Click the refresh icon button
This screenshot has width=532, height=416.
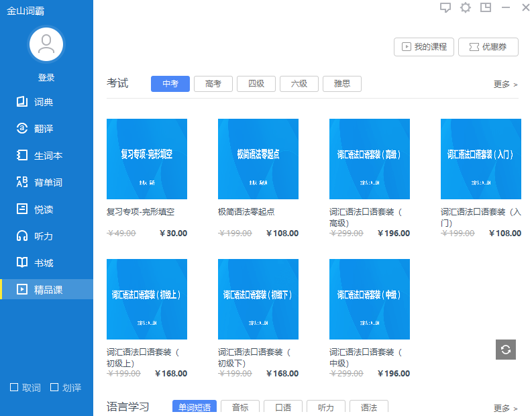(x=506, y=350)
